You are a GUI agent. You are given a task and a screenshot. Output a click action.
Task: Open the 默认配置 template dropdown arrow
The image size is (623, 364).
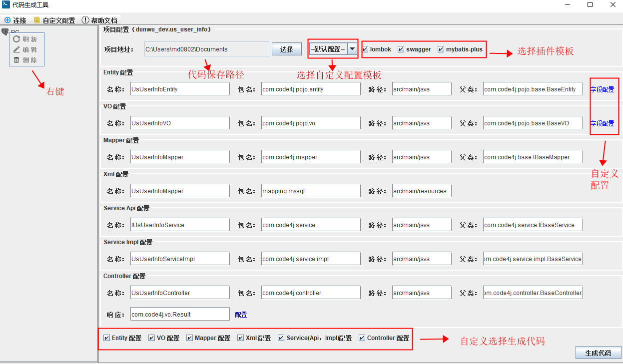[352, 49]
